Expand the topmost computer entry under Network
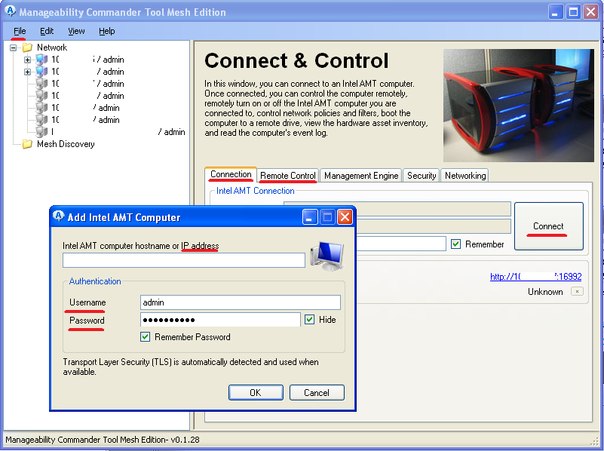This screenshot has width=604, height=451. pyautogui.click(x=27, y=60)
